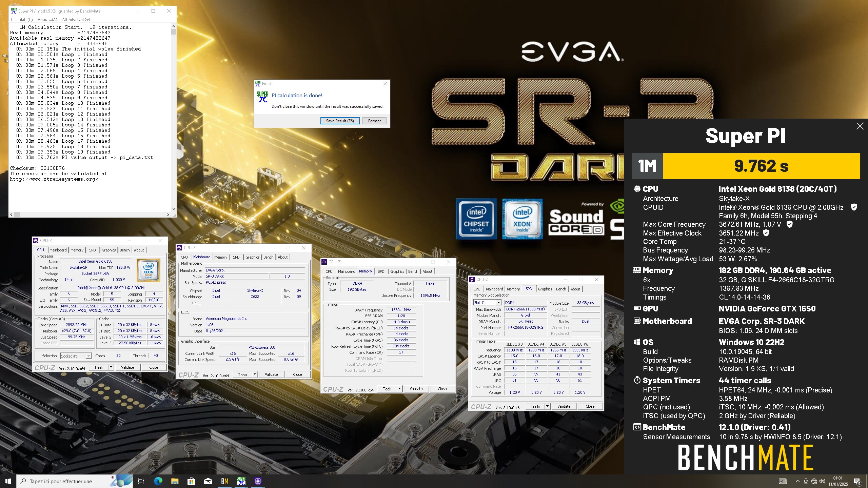Expand Tools dropdown arrow in CPU-Z Memory window
This screenshot has height=488, width=868.
point(399,389)
